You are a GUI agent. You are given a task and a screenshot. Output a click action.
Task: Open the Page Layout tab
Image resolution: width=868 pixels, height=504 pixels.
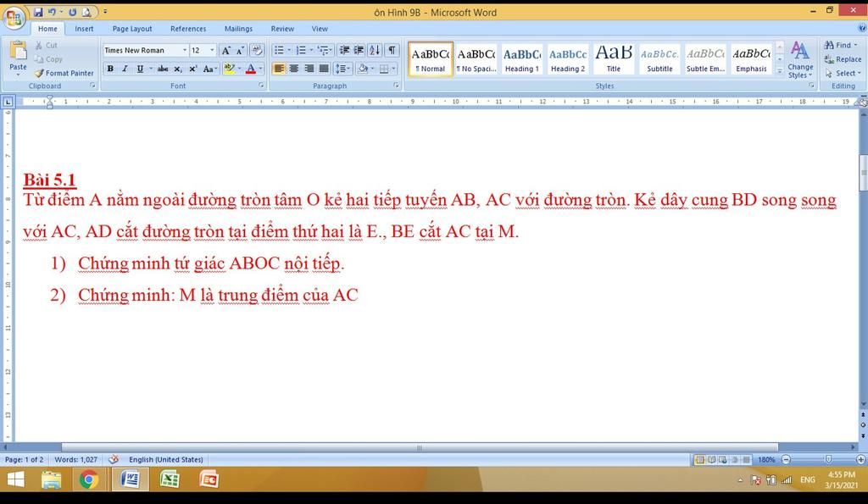(131, 29)
